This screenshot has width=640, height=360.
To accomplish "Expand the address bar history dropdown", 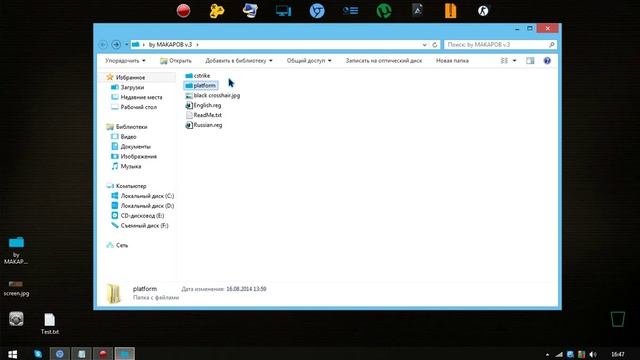I will point(424,45).
